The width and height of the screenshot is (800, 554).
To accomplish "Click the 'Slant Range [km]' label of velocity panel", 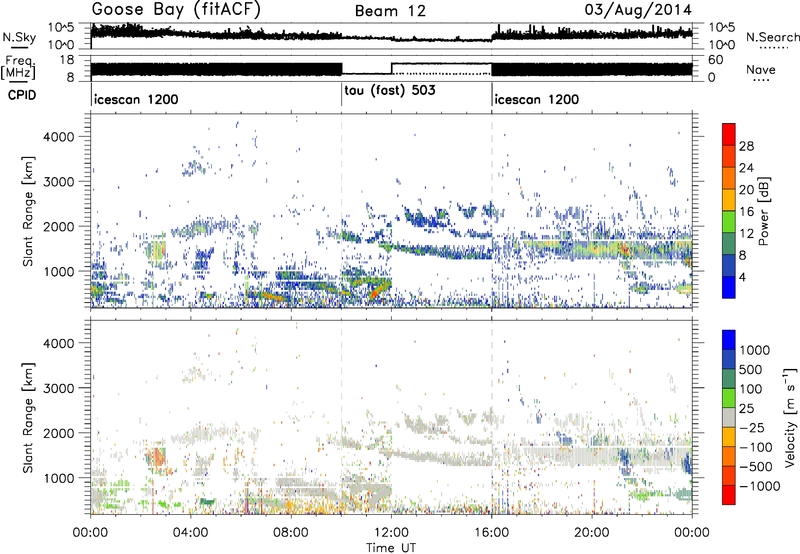I will pos(28,418).
